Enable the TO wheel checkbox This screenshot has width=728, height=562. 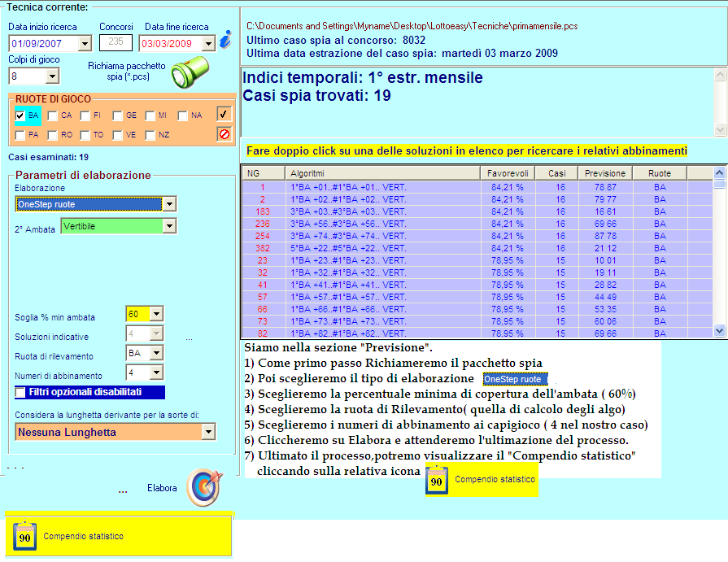(85, 135)
